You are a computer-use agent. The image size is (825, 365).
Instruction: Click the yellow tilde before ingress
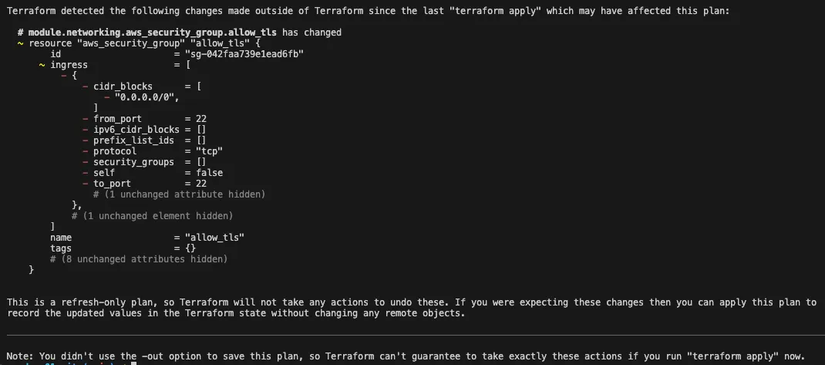(x=42, y=65)
